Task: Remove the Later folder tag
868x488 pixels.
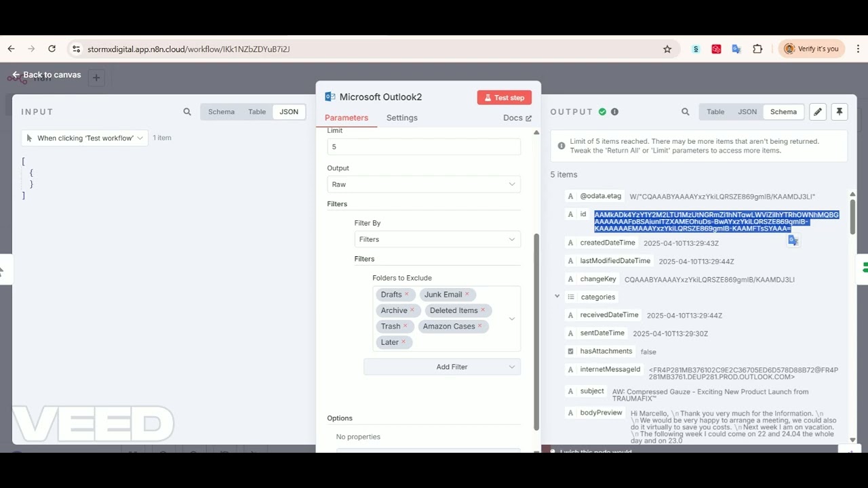Action: click(x=403, y=342)
